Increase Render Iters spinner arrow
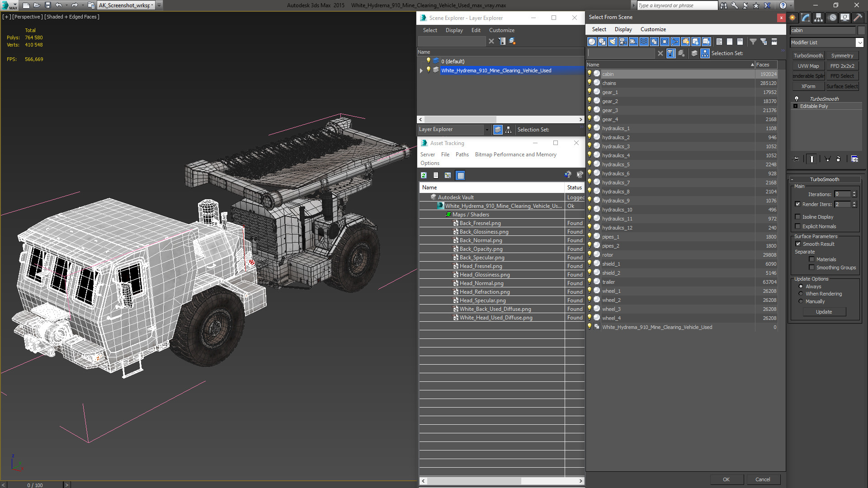The height and width of the screenshot is (488, 868). [854, 202]
